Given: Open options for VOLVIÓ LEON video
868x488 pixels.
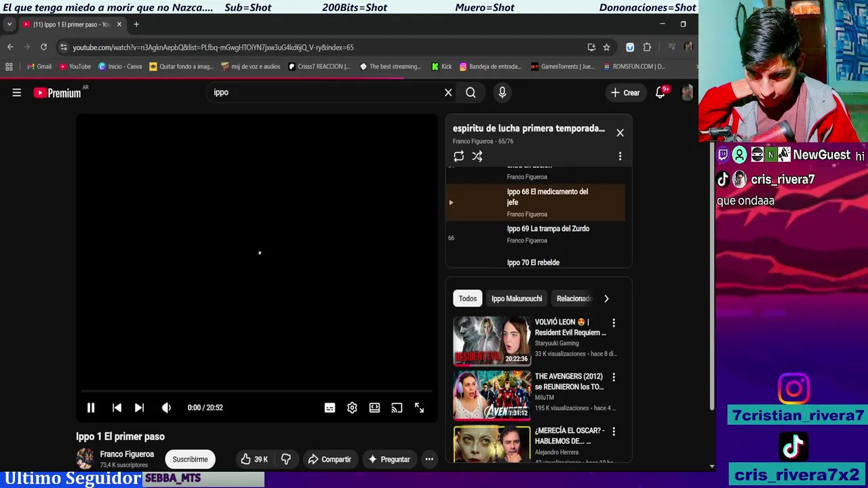Looking at the screenshot, I should click(x=614, y=323).
